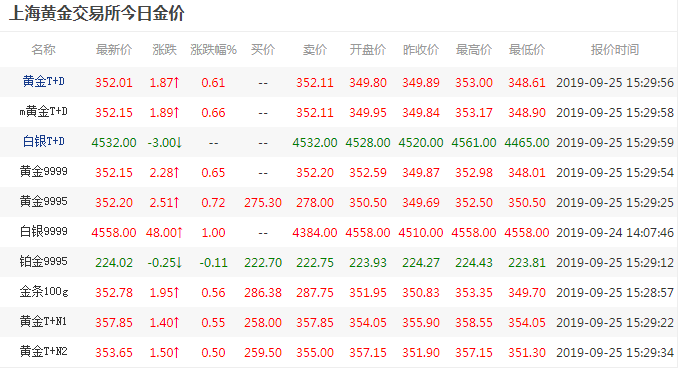Click previous close 4510.00 in 白银9999 row
This screenshot has height=372, width=696.
421,233
